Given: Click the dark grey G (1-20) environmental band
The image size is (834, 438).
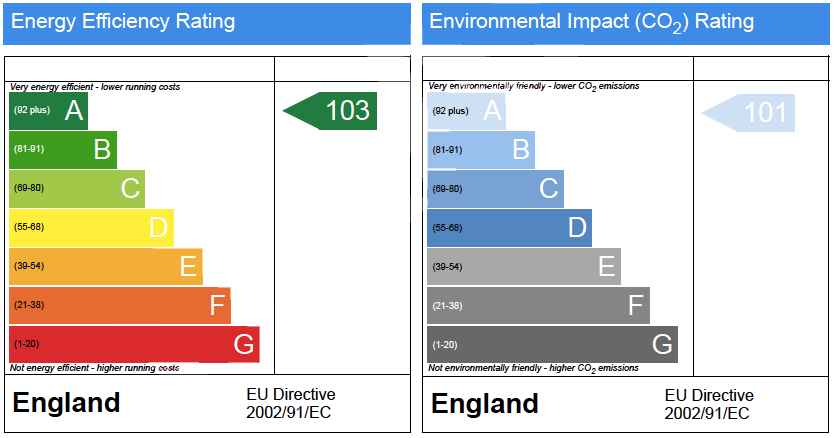Looking at the screenshot, I should [553, 344].
